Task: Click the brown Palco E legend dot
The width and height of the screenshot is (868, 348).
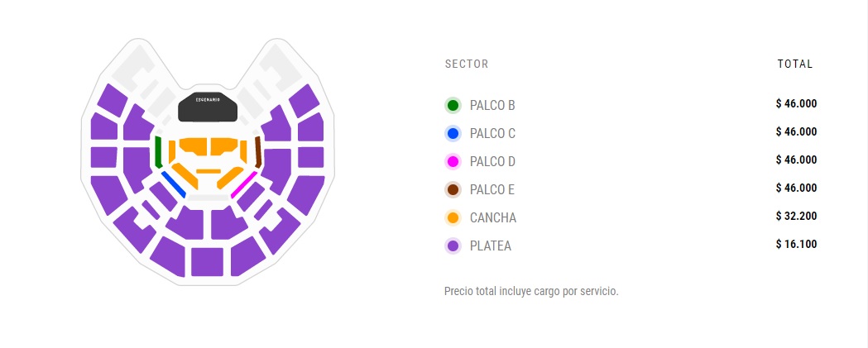Action: coord(453,189)
